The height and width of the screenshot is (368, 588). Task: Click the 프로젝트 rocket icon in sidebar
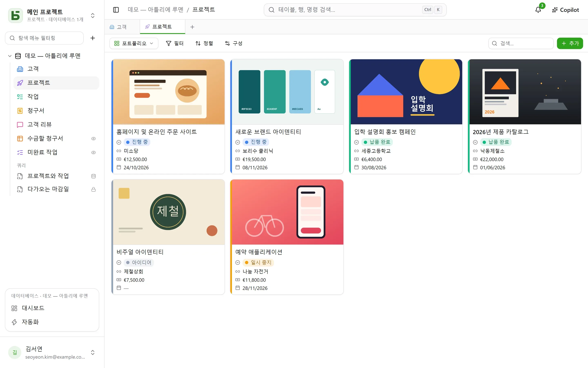click(x=20, y=83)
